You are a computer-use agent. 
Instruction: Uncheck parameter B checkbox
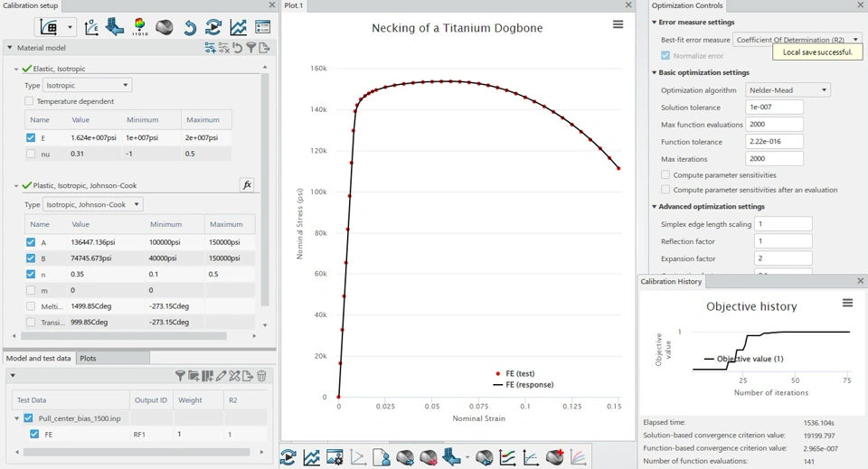pyautogui.click(x=31, y=258)
